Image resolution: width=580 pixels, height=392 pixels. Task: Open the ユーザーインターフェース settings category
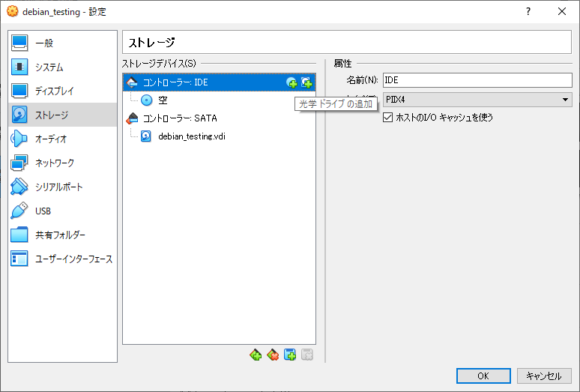pos(62,259)
